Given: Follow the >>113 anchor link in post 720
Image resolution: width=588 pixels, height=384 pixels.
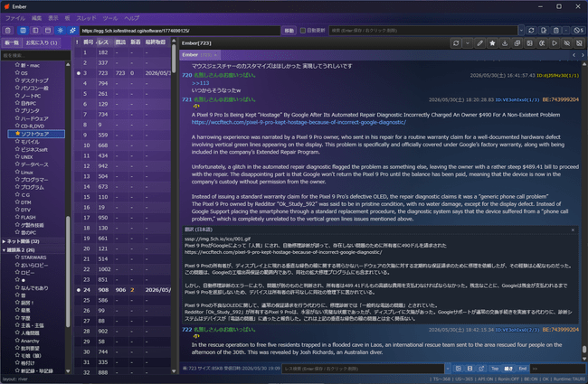Looking at the screenshot, I should click(201, 83).
